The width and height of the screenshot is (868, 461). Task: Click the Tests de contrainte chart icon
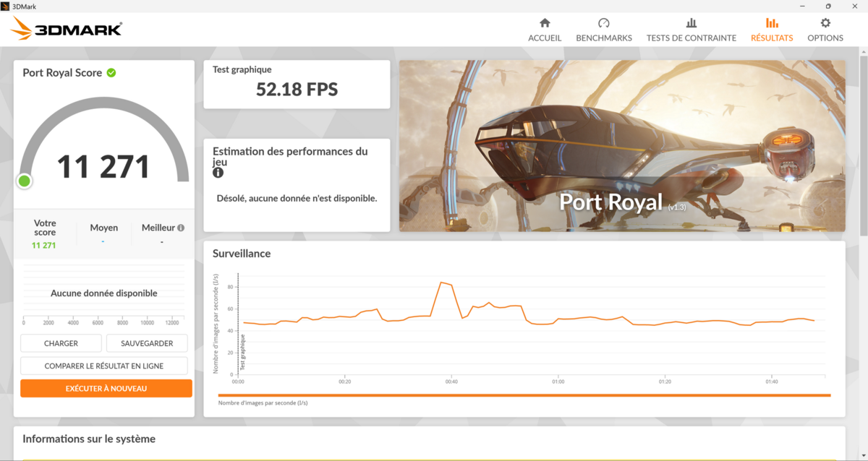(691, 23)
